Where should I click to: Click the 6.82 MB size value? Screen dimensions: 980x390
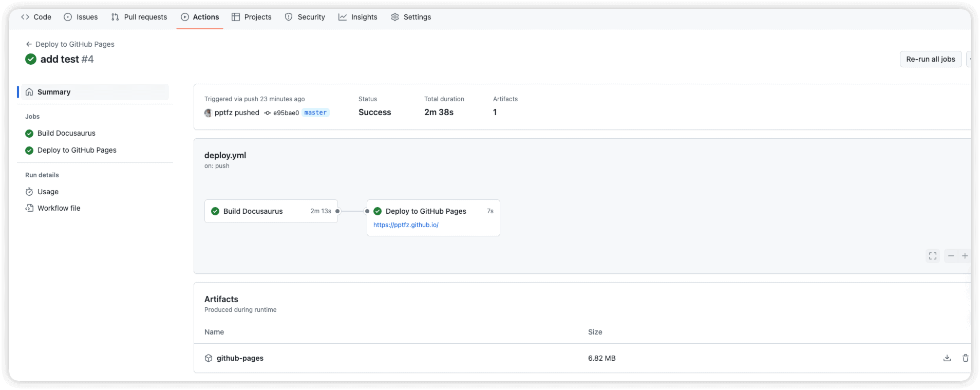602,358
